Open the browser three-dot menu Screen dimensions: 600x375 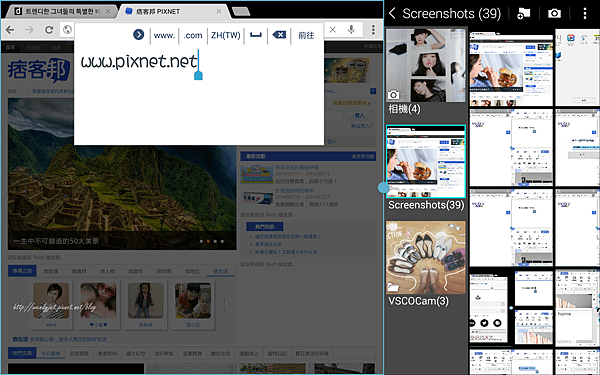click(373, 29)
